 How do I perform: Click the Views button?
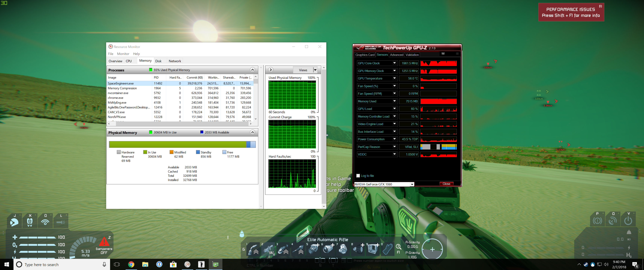[303, 70]
